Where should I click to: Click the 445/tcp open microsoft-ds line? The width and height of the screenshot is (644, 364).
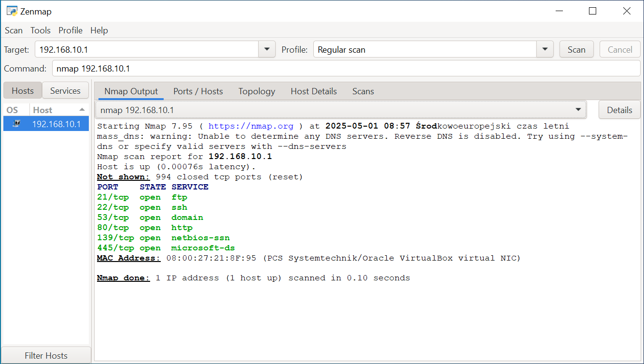pyautogui.click(x=166, y=248)
